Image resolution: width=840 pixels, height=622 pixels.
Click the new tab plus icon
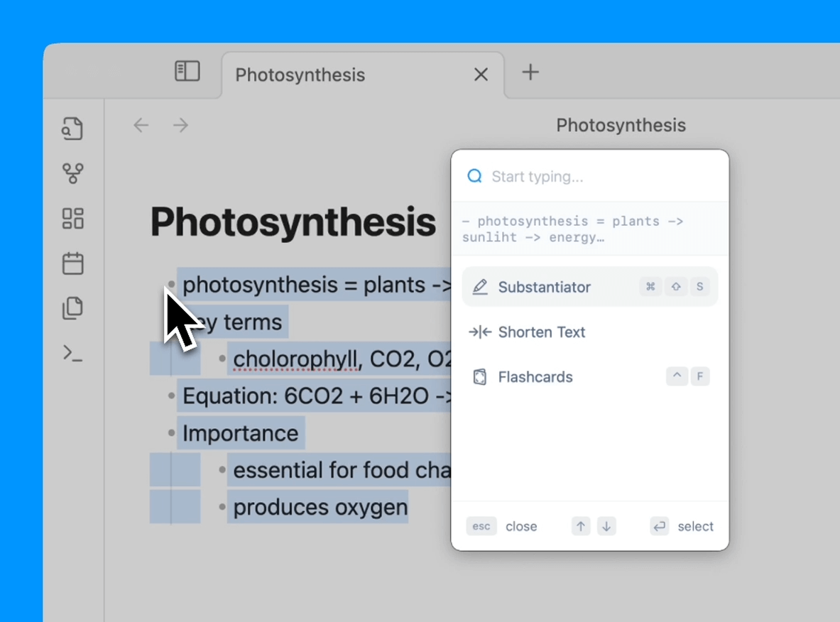coord(530,72)
